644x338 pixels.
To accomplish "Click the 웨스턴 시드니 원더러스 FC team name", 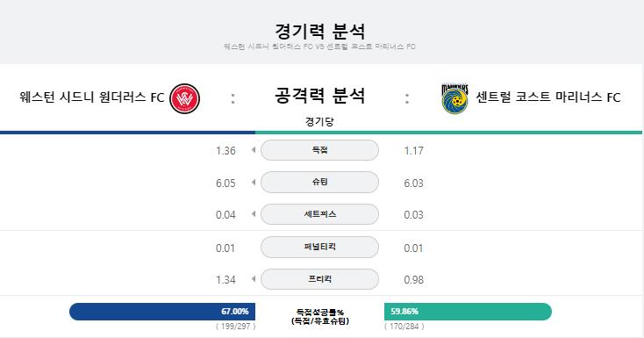I will click(x=91, y=97).
